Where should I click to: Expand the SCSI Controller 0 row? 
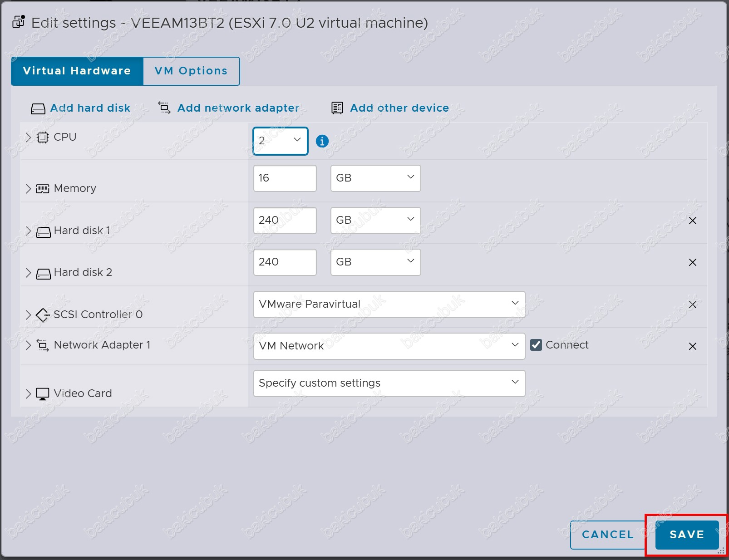[x=28, y=314]
